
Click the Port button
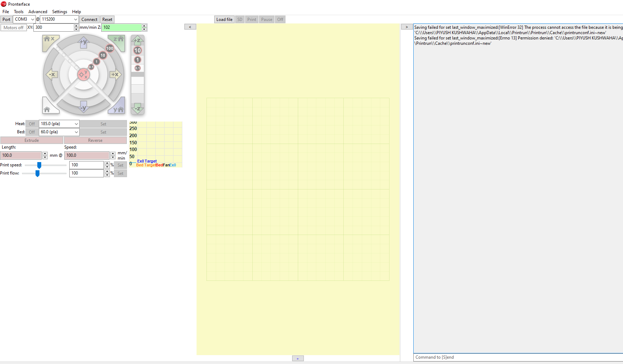[x=6, y=20]
